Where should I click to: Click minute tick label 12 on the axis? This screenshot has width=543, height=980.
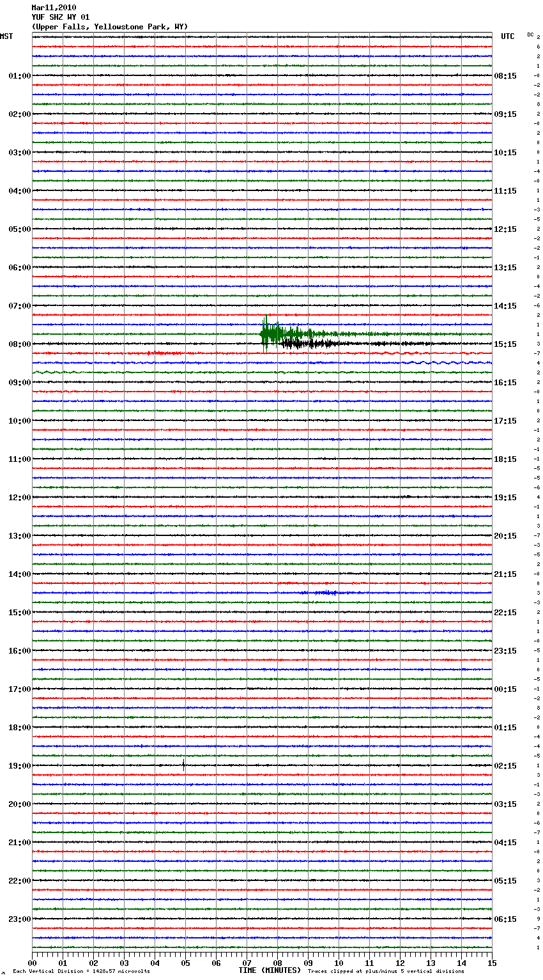pos(400,963)
